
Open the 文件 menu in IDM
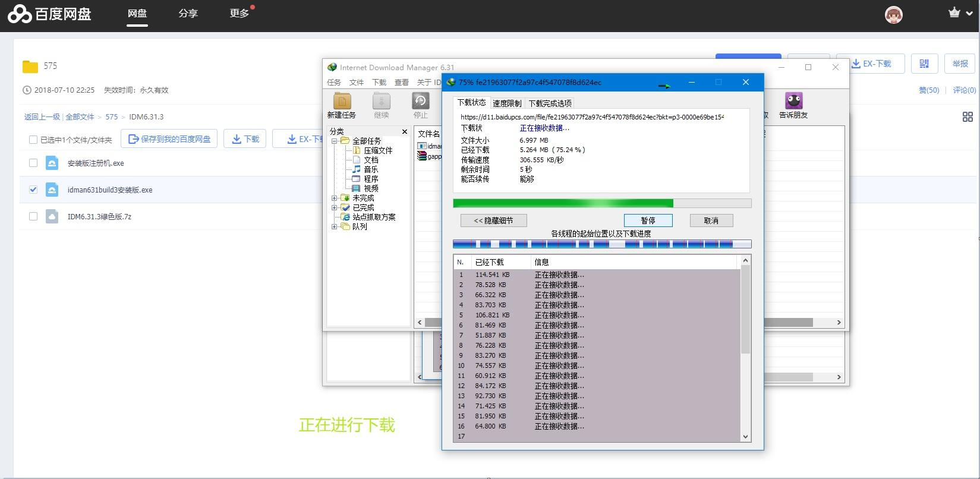pyautogui.click(x=357, y=82)
